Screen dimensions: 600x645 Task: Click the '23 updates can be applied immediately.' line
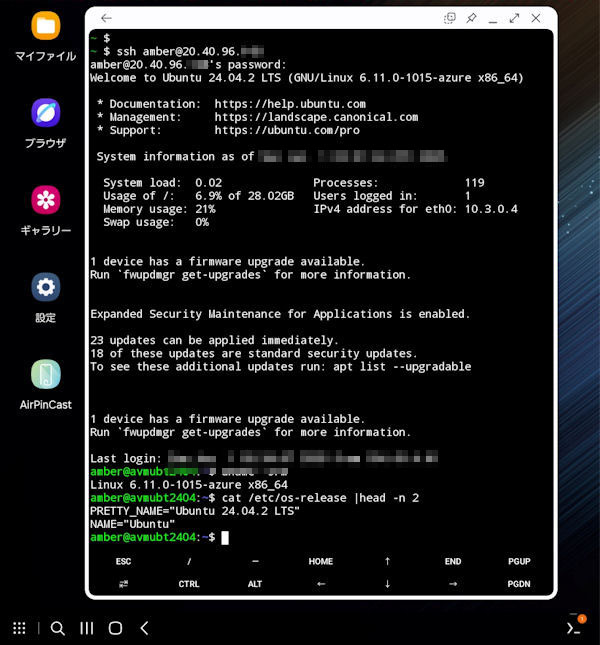(214, 340)
